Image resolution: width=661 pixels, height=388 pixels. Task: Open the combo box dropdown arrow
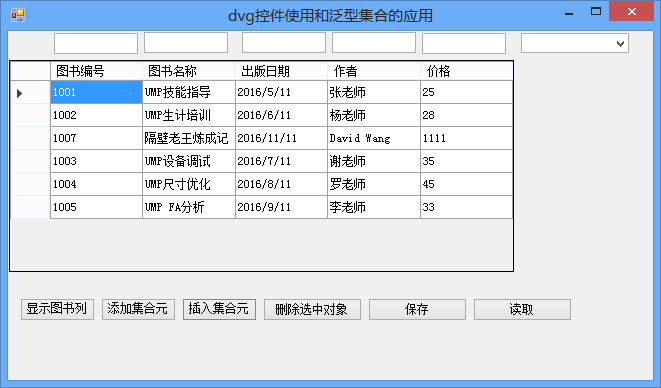pos(620,43)
